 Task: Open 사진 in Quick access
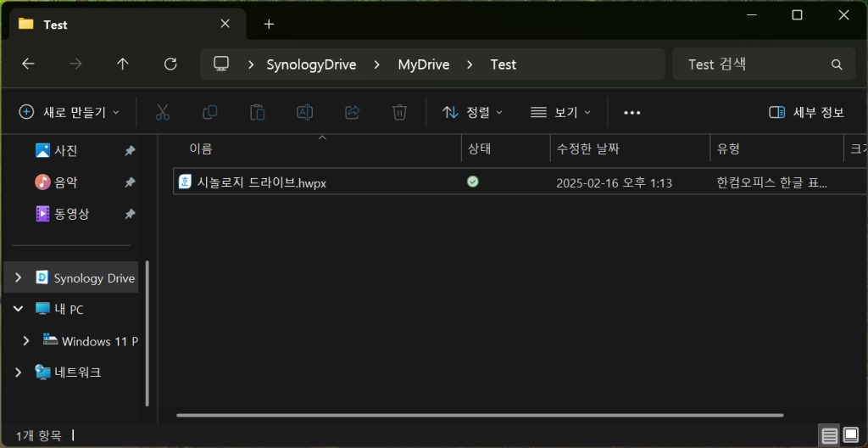[66, 150]
